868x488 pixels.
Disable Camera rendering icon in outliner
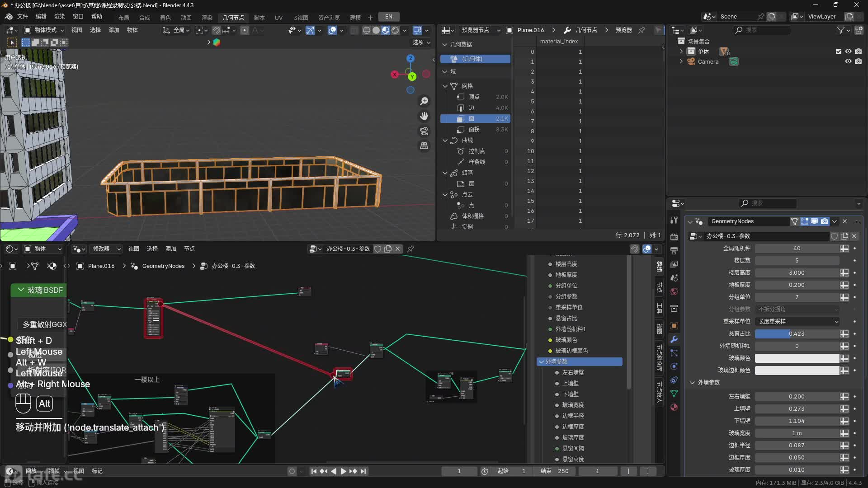859,61
